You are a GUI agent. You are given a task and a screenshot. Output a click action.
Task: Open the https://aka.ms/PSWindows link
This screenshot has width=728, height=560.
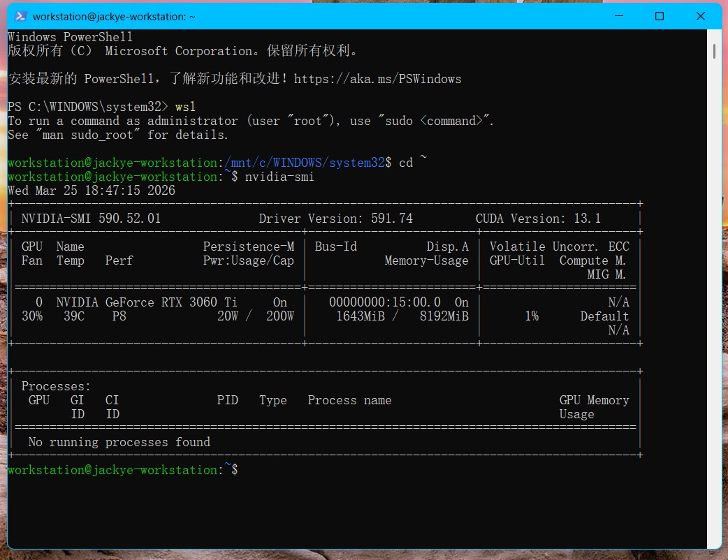(377, 79)
